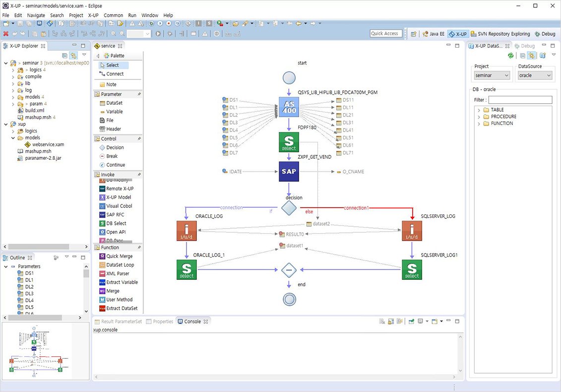Select the SQLSERVER_LOG1 select node
This screenshot has height=392, width=561.
coord(412,269)
